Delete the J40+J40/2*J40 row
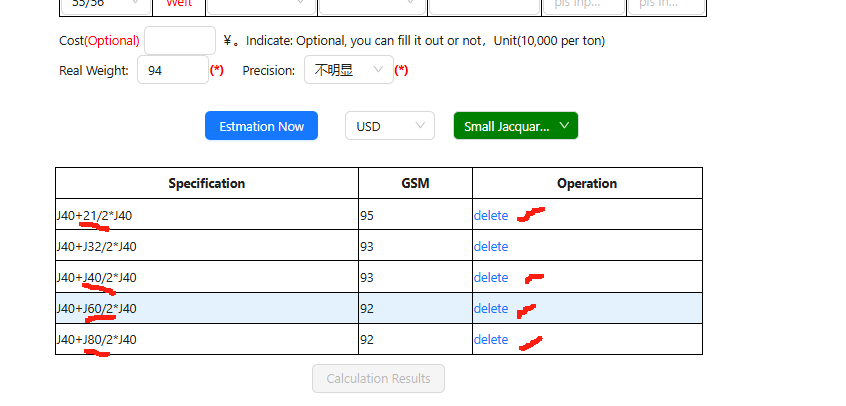This screenshot has width=846, height=406. coord(490,277)
